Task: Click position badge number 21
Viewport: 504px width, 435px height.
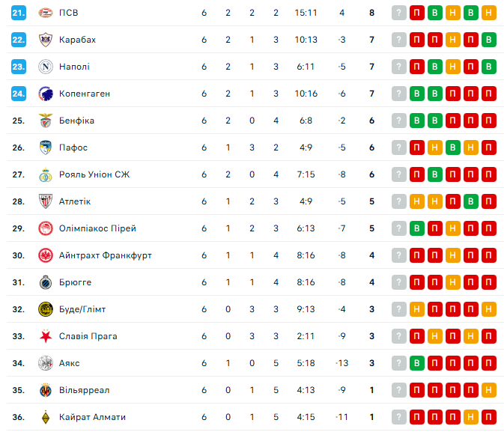Action: [x=19, y=13]
